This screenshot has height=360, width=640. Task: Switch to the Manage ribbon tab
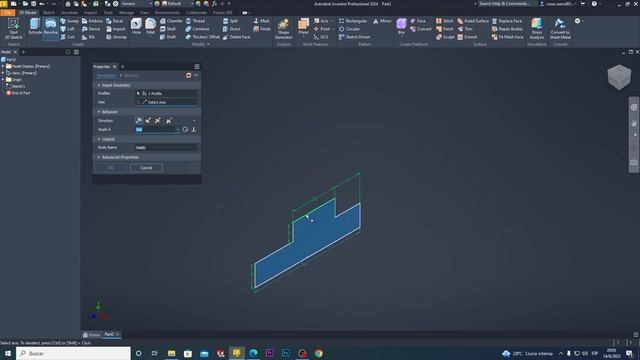(x=126, y=12)
